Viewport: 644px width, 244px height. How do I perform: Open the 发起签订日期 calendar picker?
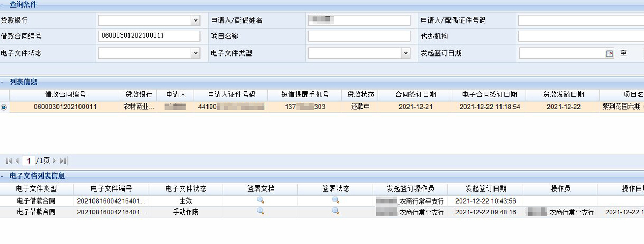pyautogui.click(x=610, y=53)
